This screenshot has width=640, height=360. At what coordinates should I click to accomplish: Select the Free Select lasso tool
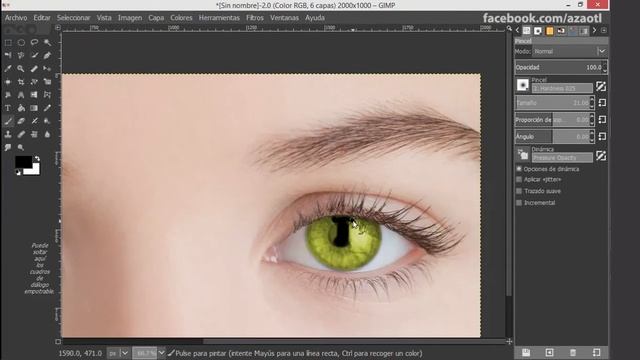pos(34,42)
